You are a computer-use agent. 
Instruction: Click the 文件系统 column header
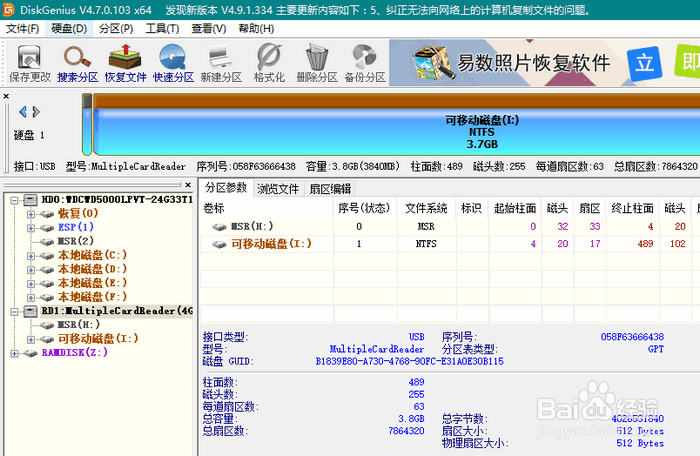pos(426,208)
